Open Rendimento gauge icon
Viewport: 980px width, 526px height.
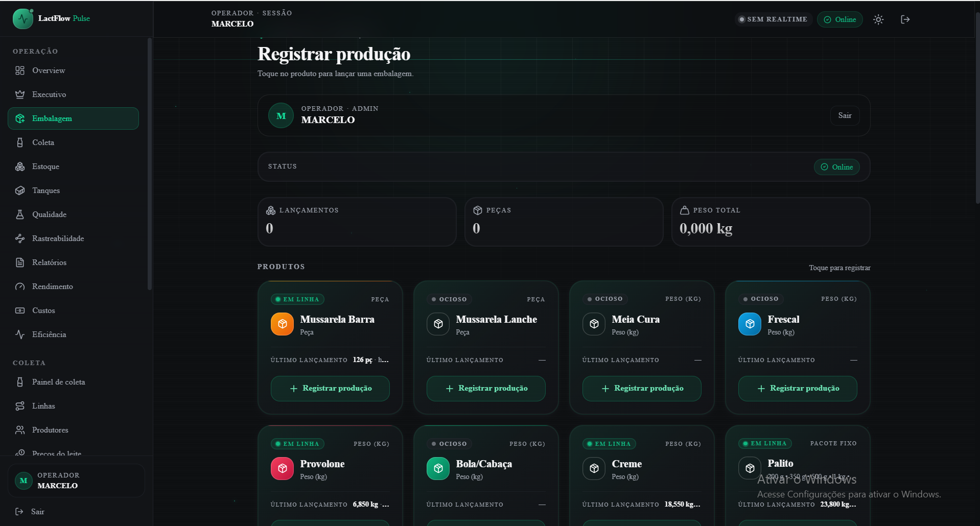point(20,286)
